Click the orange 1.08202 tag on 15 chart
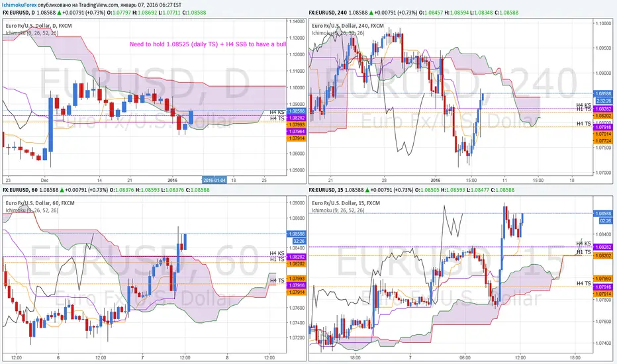The width and height of the screenshot is (617, 364). pos(603,255)
